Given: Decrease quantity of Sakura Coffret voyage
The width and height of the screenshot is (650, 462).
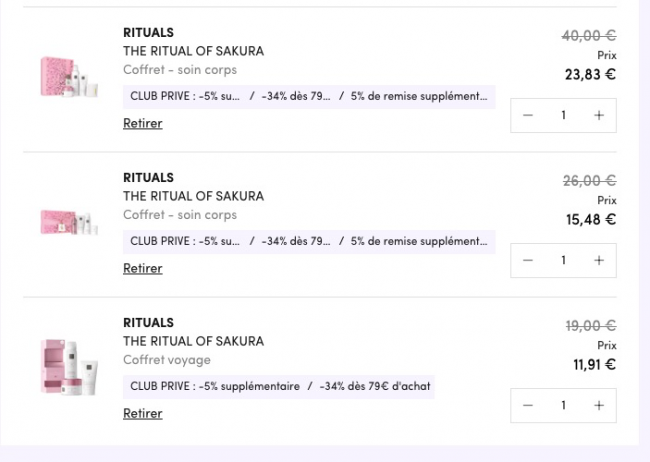Looking at the screenshot, I should 528,405.
